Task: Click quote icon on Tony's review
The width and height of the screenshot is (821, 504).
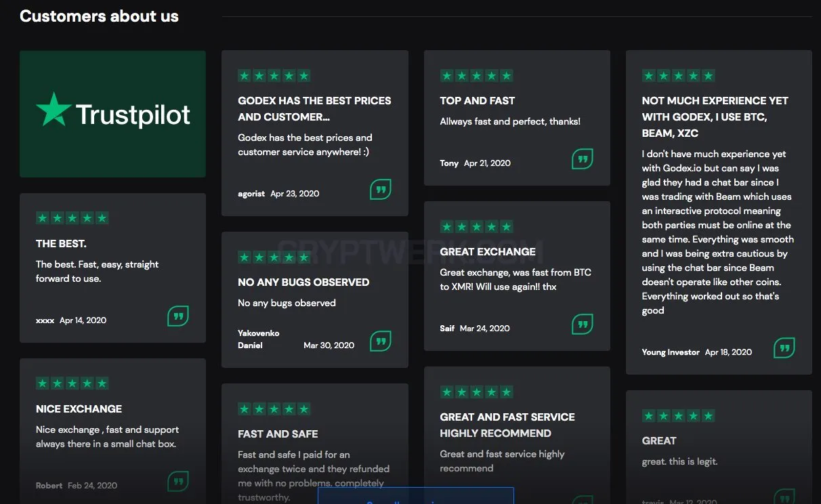Action: pyautogui.click(x=583, y=159)
